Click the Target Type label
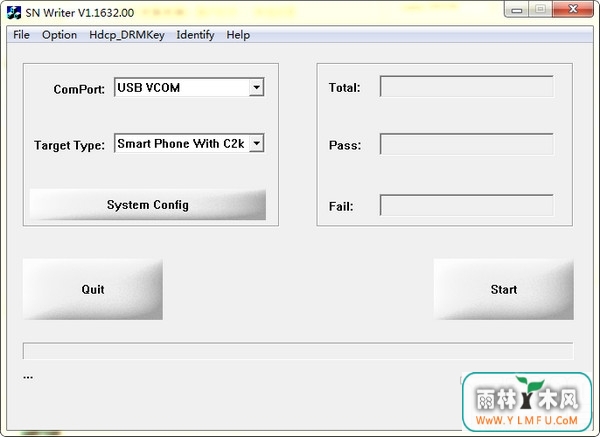Screen dimensions: 600x437 tap(69, 145)
